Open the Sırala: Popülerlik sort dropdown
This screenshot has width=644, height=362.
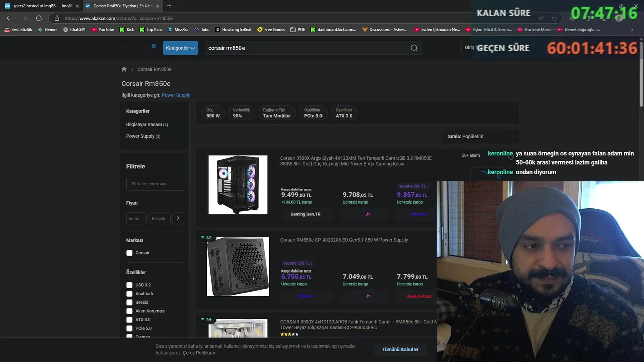click(481, 136)
